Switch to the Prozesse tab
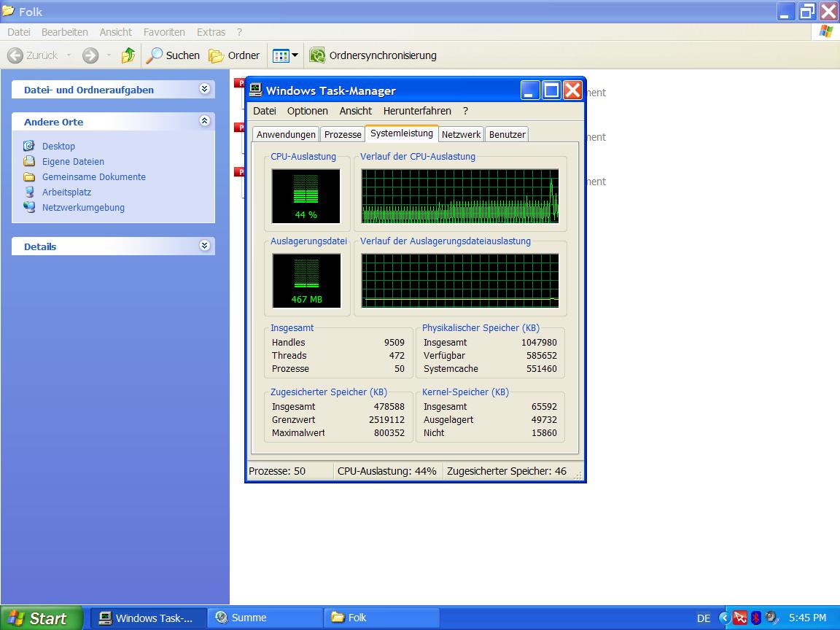Screen dimensions: 840x630 343,134
